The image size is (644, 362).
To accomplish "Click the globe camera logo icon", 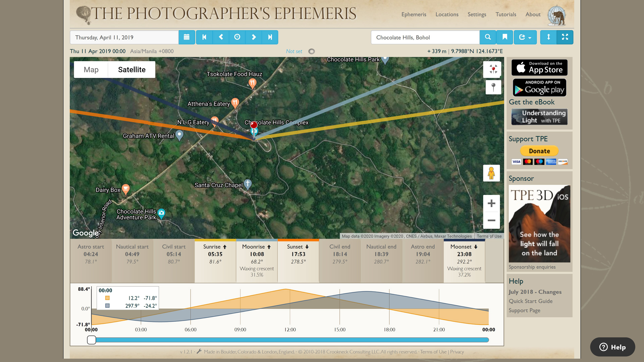I will [557, 15].
